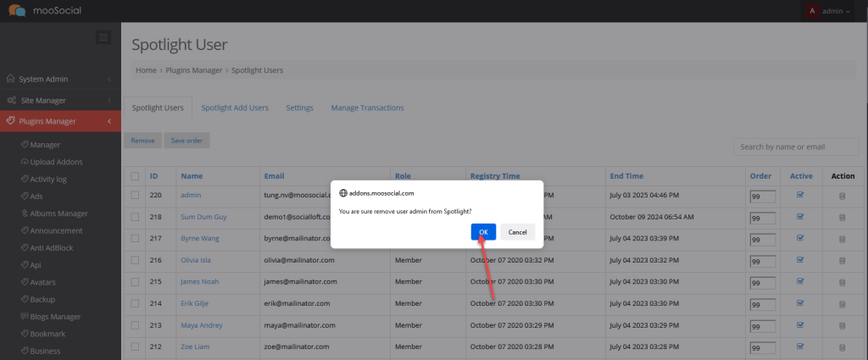Click the admin avatar badge
868x360 pixels.
pos(812,11)
